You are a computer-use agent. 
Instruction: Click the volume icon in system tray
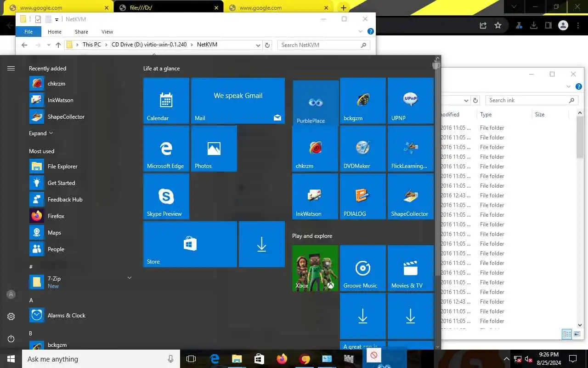(x=528, y=359)
